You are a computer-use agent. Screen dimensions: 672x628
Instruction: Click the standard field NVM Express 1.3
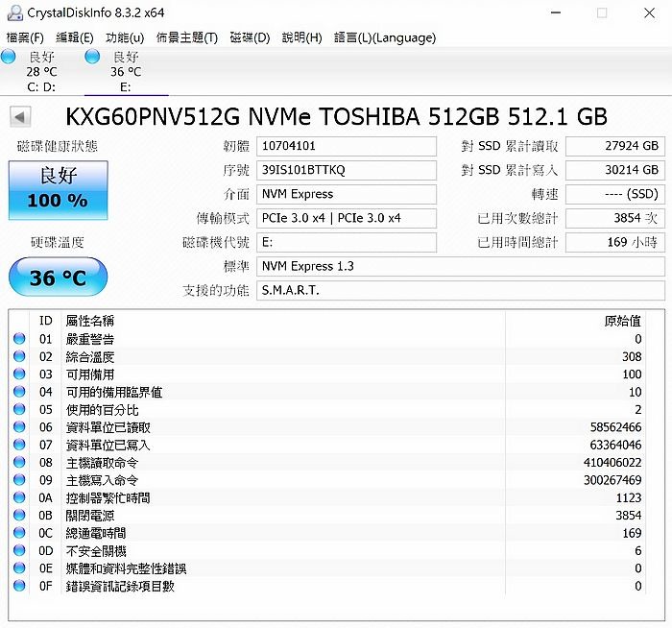click(461, 267)
